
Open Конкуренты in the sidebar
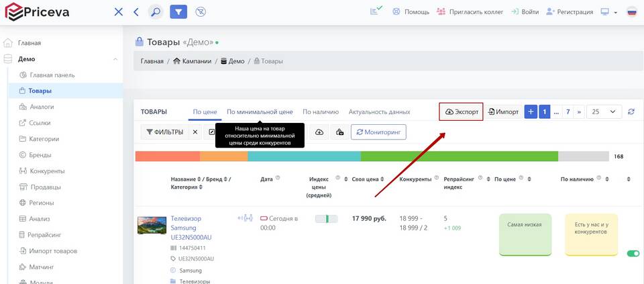(x=47, y=171)
